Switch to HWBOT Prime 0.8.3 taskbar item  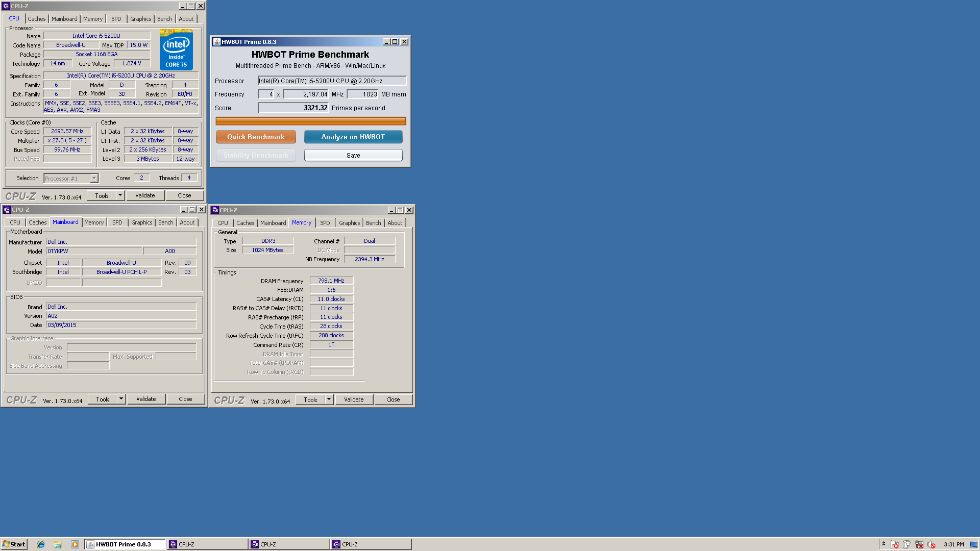coord(125,544)
